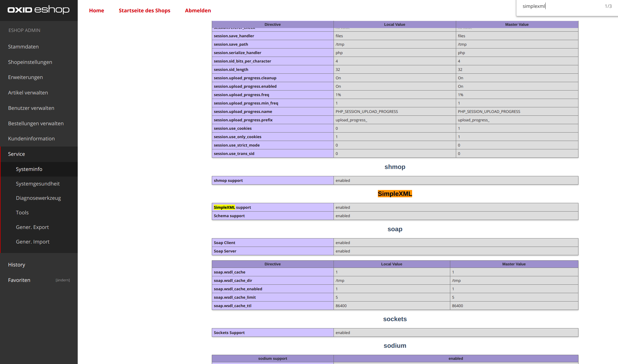
Task: Click the session.upload_progress.min_freq directive
Action: [246, 103]
